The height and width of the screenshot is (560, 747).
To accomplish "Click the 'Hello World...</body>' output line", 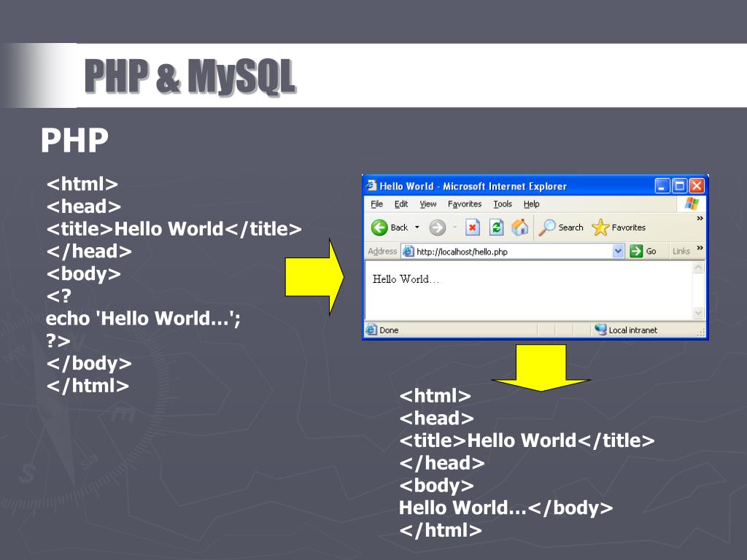I will (506, 507).
